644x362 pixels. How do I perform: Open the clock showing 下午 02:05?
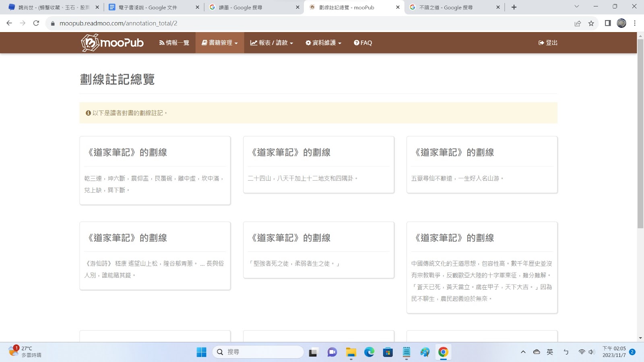point(614,352)
